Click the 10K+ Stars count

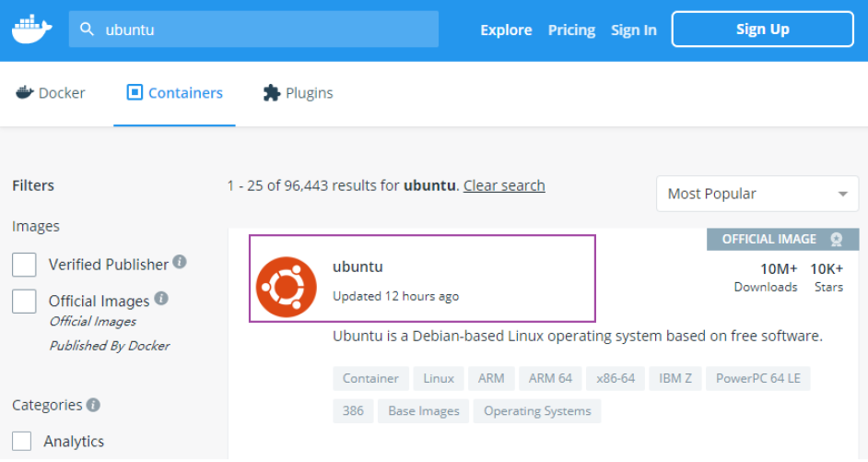pos(827,277)
